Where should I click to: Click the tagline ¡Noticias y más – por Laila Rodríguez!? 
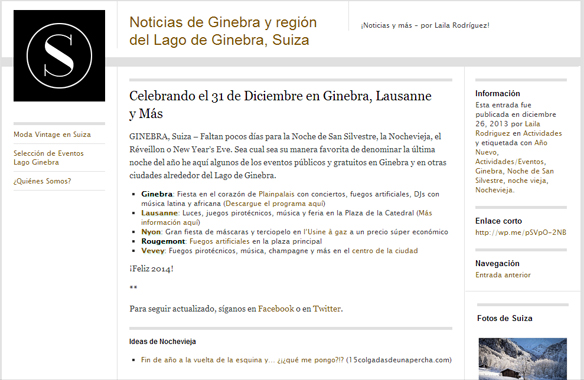[x=425, y=25]
